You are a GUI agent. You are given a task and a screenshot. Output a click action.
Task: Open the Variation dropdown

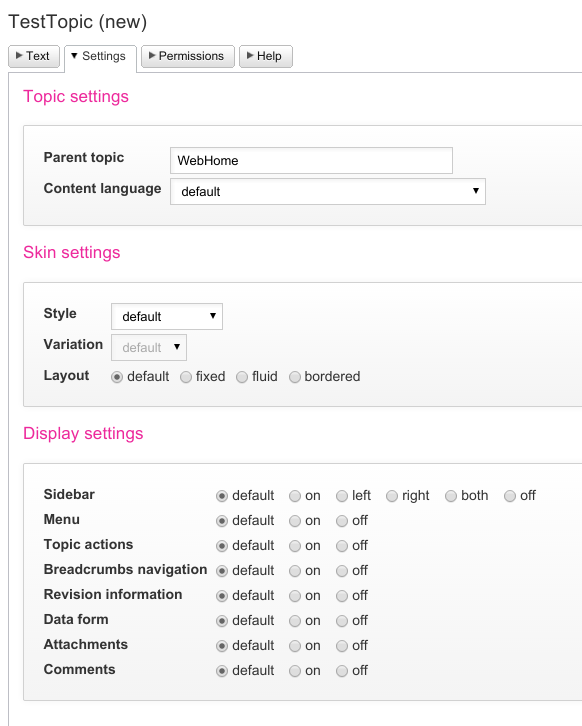[149, 348]
